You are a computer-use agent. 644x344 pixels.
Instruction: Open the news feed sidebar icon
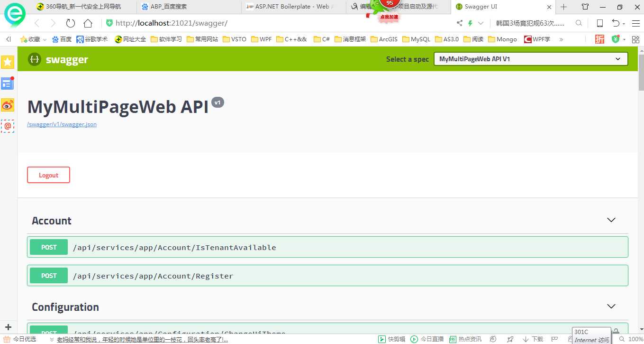click(8, 84)
